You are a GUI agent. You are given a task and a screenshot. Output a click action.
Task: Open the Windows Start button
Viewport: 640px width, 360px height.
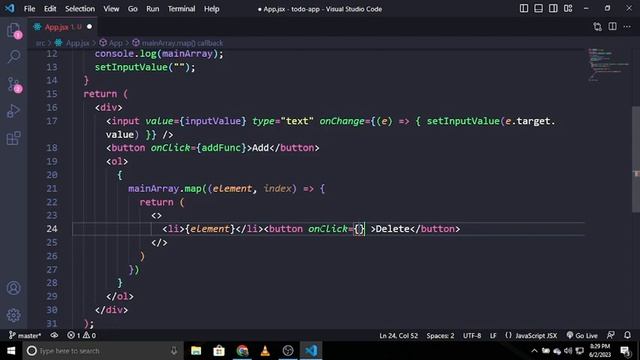pos(11,351)
